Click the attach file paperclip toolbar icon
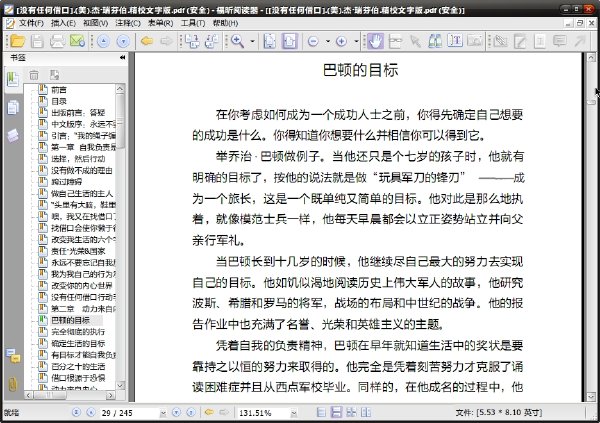600x423 pixels. [x=500, y=41]
